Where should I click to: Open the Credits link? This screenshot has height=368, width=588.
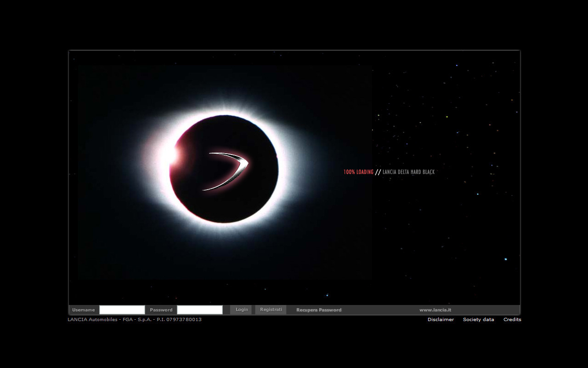click(x=512, y=320)
